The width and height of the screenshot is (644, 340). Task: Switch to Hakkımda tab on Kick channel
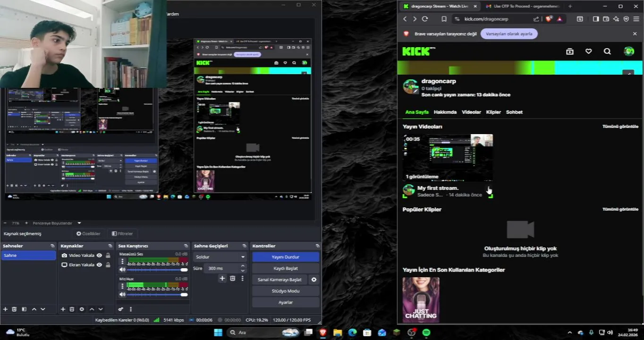445,112
